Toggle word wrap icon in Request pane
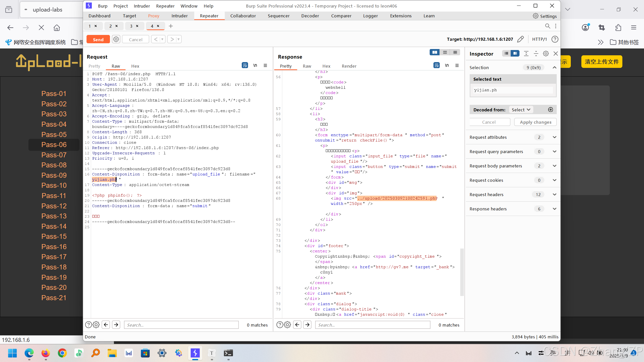Screen dimensions: 644x362 click(245, 66)
